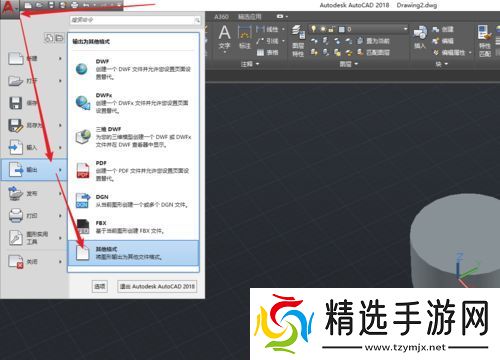Open dropdown arrow next to 编辑属性

pyautogui.click(x=470, y=52)
